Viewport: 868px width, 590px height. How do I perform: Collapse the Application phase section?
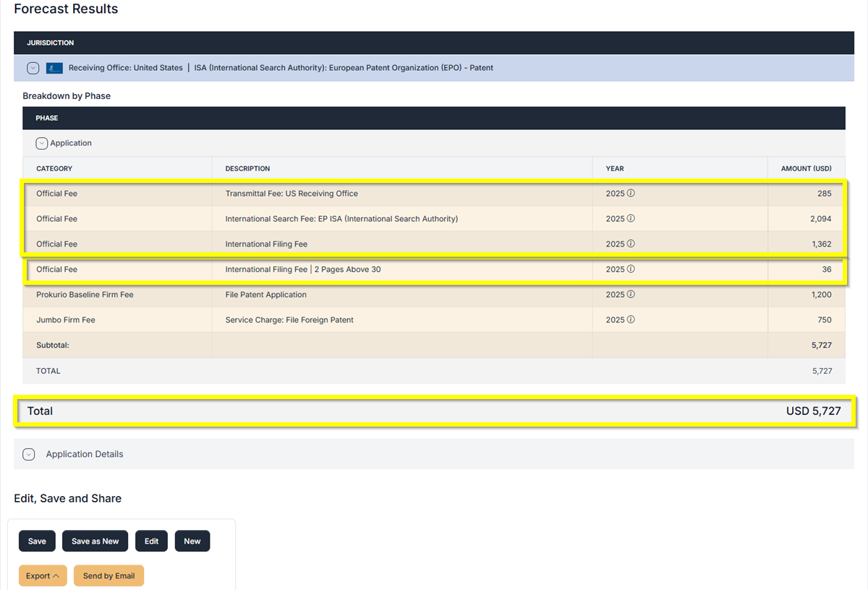pyautogui.click(x=41, y=143)
